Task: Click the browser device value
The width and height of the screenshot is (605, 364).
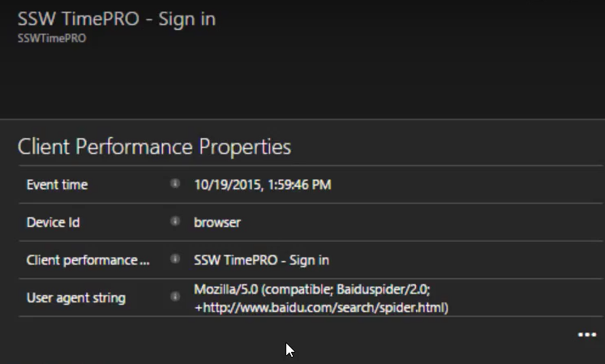Action: (x=217, y=222)
